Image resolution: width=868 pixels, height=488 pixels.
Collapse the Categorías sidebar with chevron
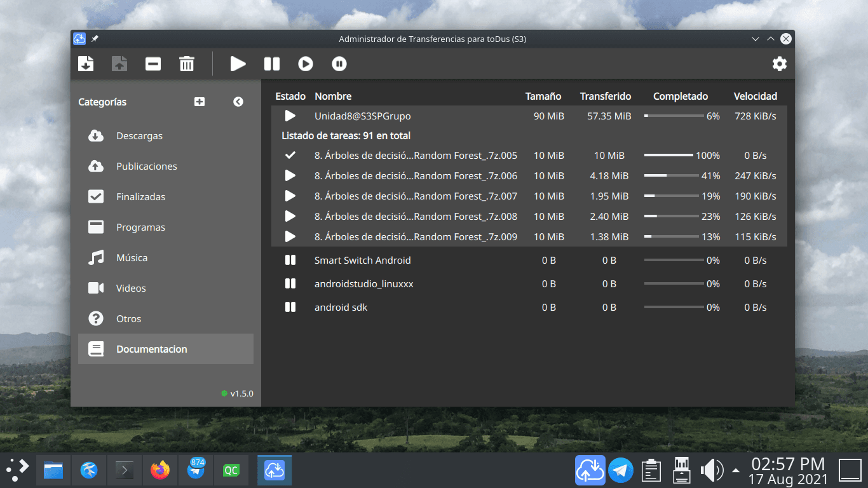[238, 102]
